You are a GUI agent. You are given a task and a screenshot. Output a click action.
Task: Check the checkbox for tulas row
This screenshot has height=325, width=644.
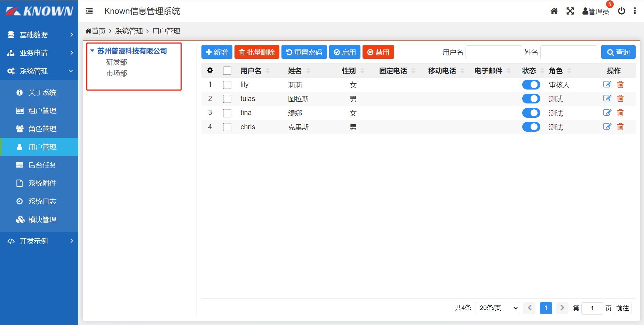click(227, 99)
